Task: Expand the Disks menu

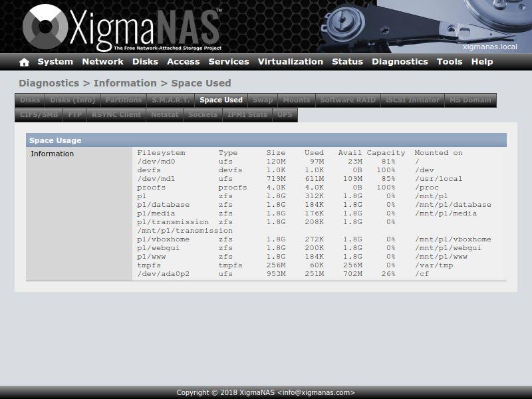Action: 145,62
